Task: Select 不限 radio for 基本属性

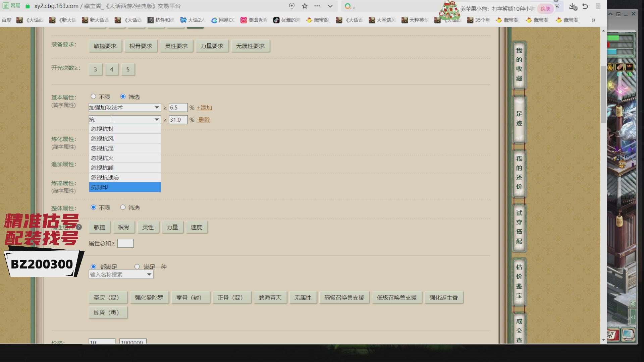Action: [x=94, y=97]
